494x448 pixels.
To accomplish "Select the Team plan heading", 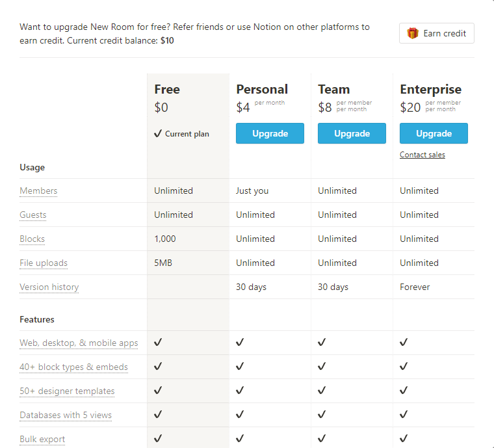I will pos(334,90).
